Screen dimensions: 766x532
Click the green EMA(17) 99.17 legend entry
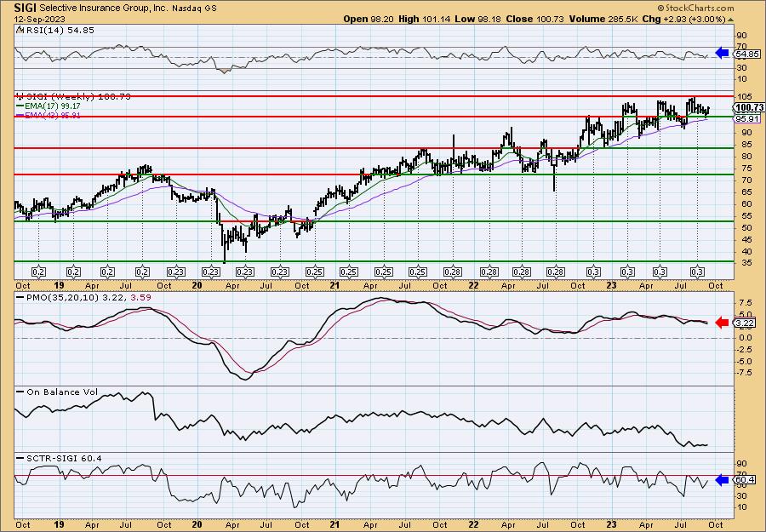pyautogui.click(x=48, y=106)
